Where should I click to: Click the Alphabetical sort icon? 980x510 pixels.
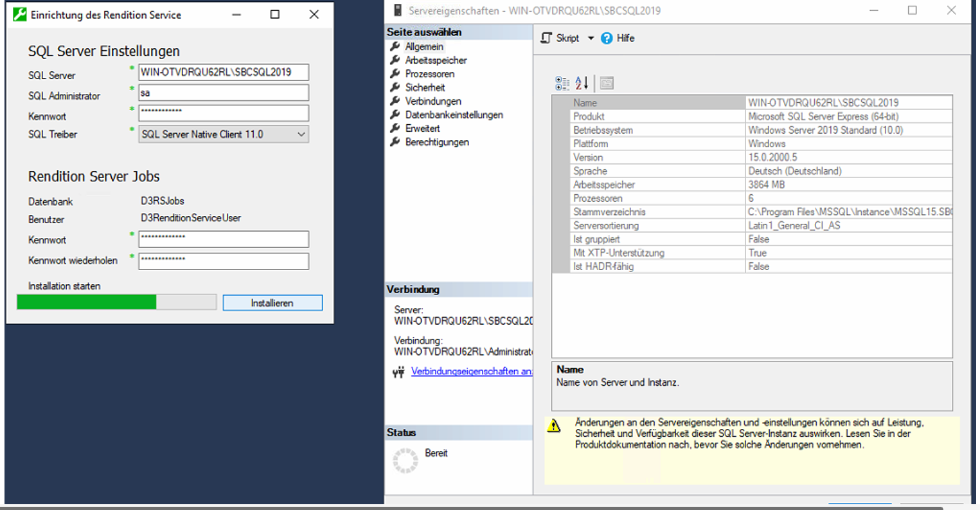point(582,83)
